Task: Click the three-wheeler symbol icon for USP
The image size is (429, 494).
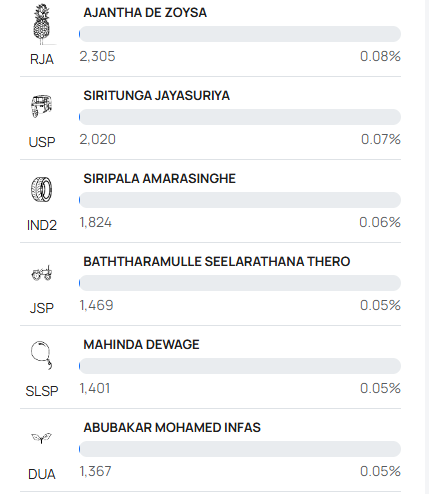Action: (41, 106)
